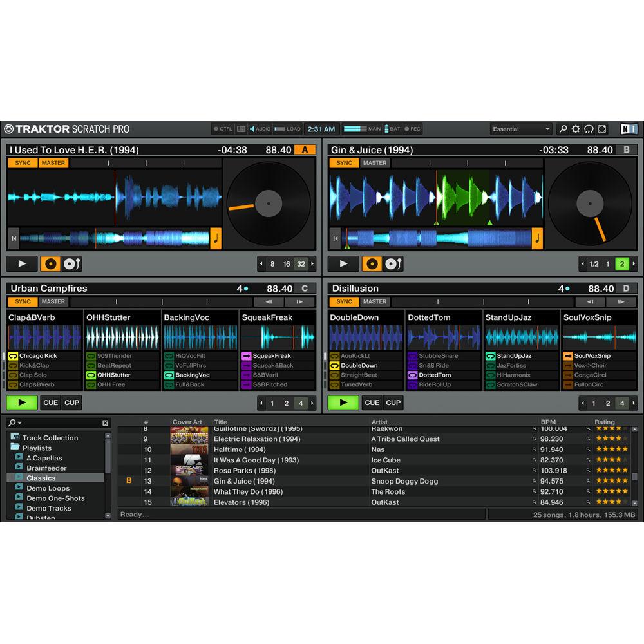Viewport: 644px width, 644px height.
Task: Click the NI logo in the top corner
Action: tap(629, 129)
